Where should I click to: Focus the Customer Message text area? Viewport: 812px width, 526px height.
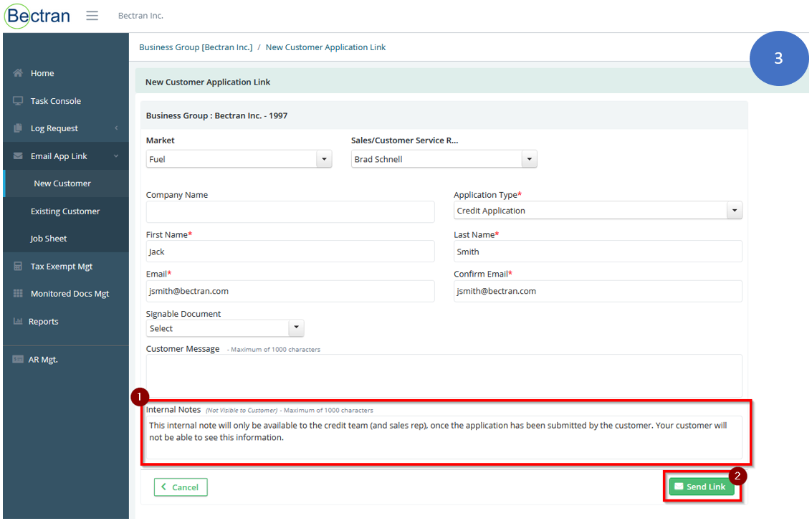point(444,376)
